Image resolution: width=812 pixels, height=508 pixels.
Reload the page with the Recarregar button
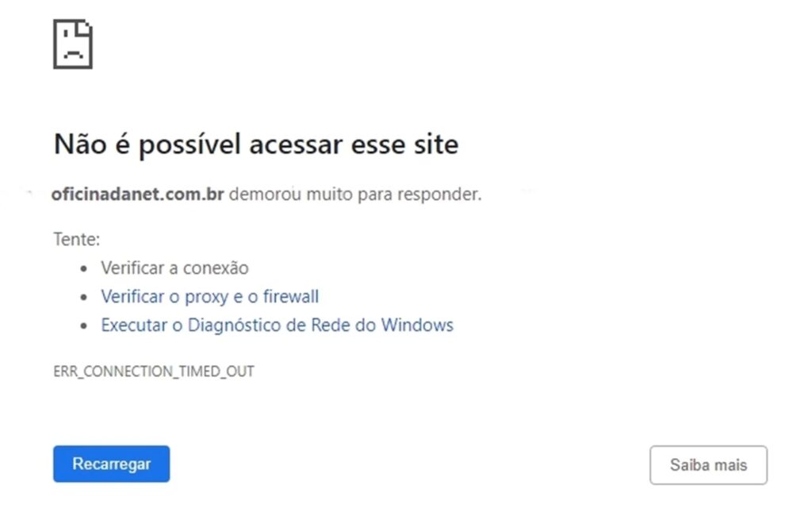point(111,464)
